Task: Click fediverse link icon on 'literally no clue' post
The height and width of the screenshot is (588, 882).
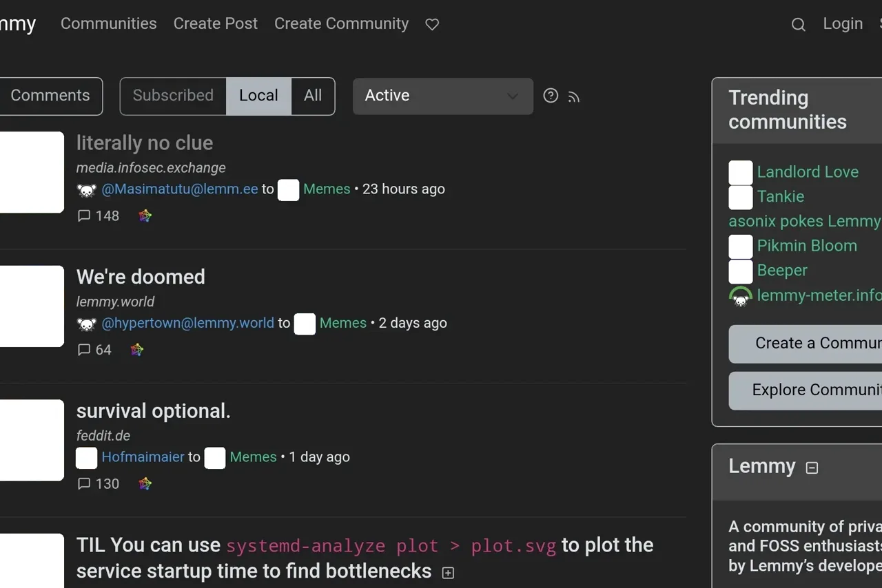Action: point(145,216)
